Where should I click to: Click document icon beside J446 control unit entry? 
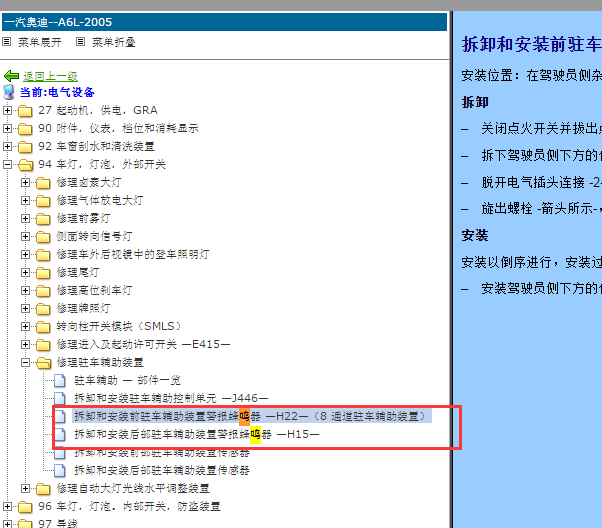tap(60, 399)
